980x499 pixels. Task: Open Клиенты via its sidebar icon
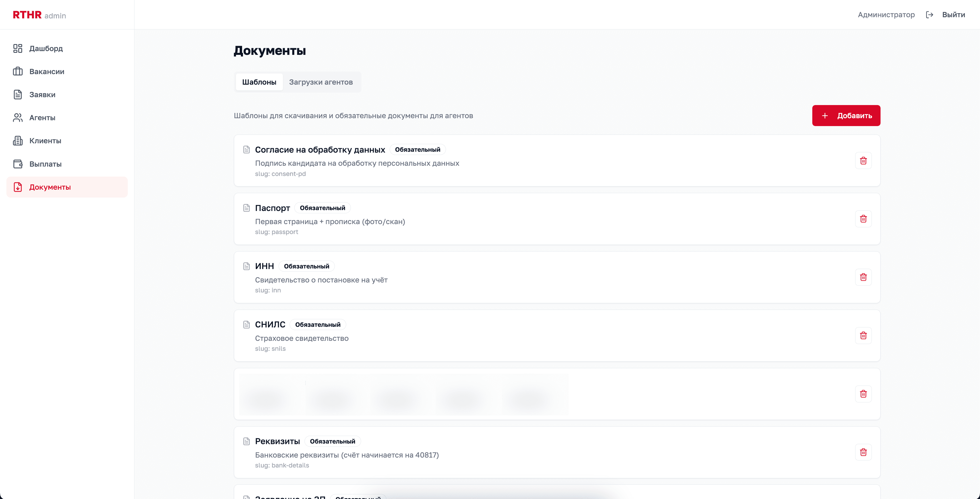[x=18, y=140]
